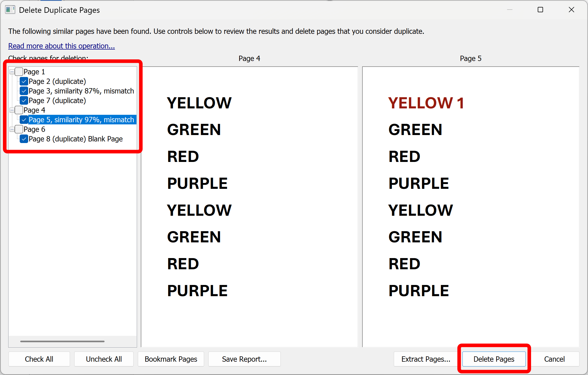Screen dimensions: 588x375
Task: Open the Extract Pages dialog
Action: pos(426,359)
